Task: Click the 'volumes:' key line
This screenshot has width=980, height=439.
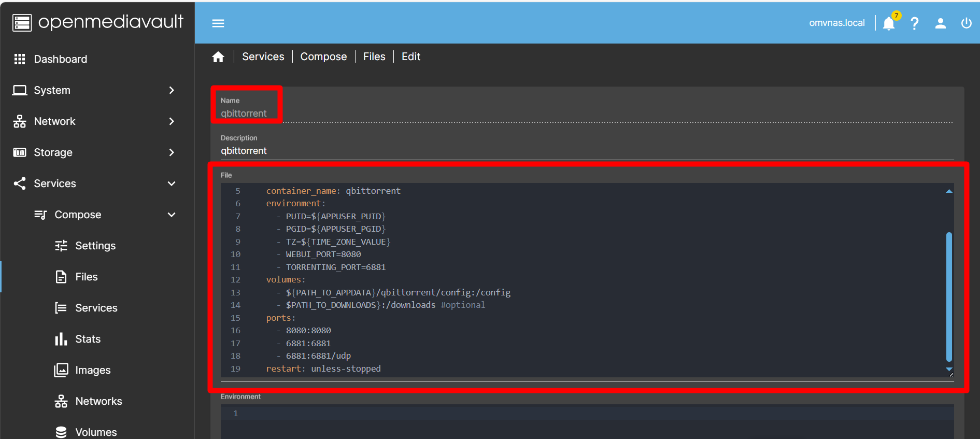Action: 286,279
